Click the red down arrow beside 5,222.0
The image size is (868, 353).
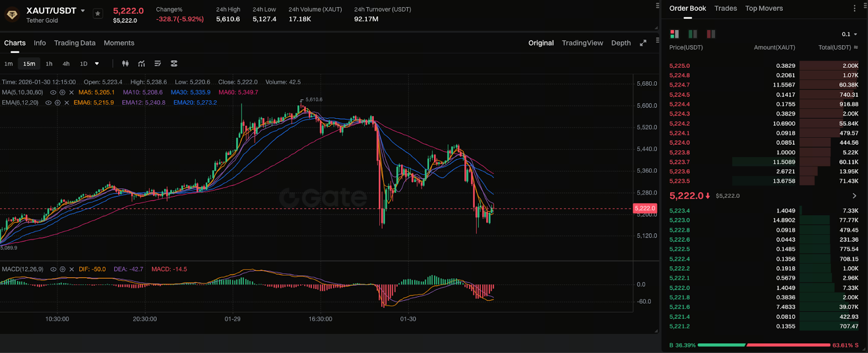708,196
